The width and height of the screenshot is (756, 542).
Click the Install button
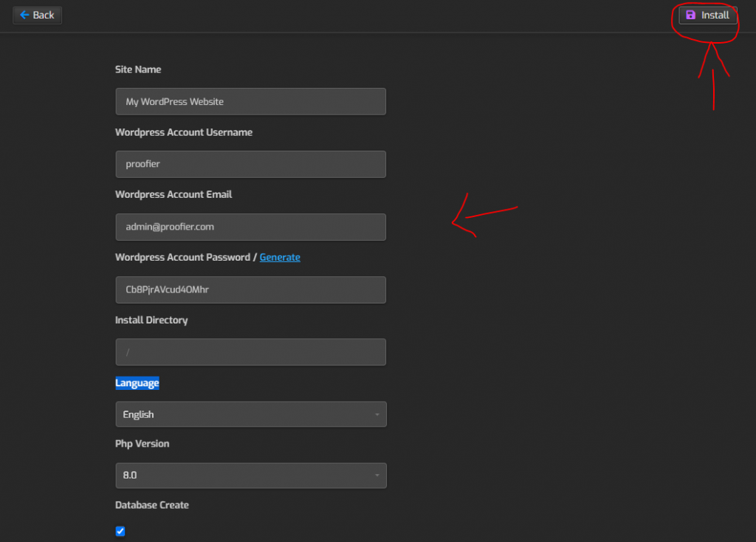[708, 16]
